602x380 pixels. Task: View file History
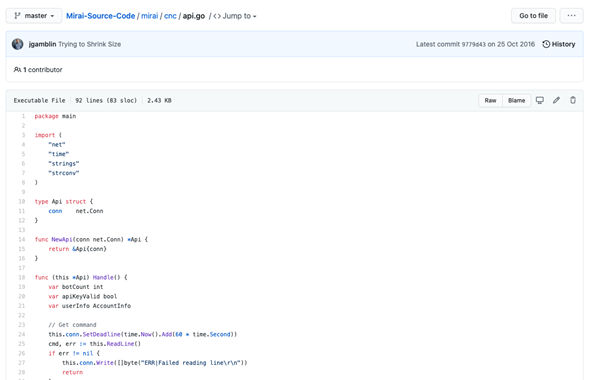559,44
